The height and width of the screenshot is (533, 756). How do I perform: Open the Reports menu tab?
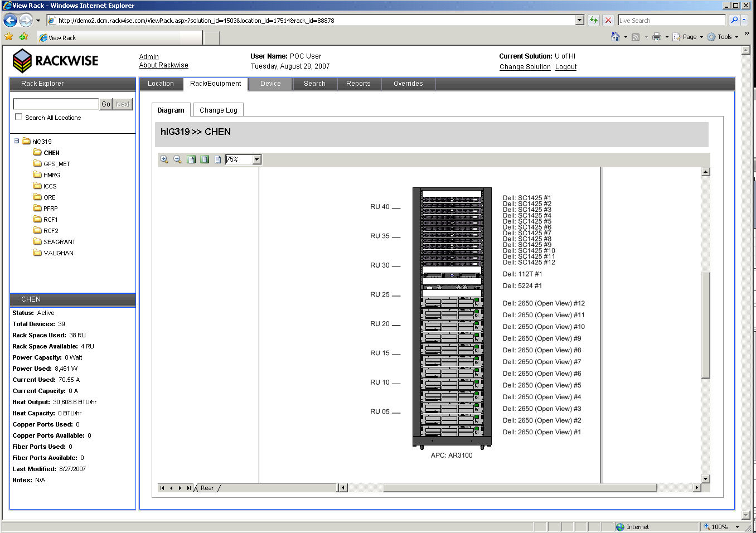click(358, 84)
